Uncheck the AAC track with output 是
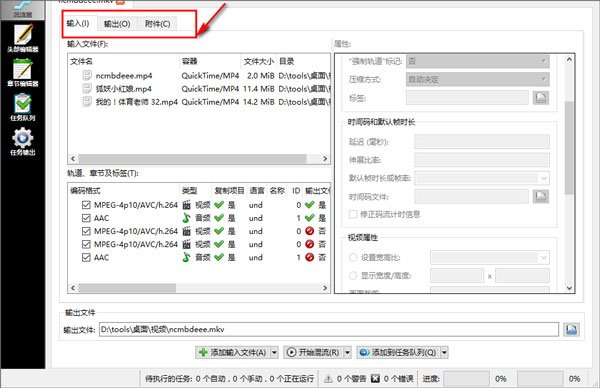600x388 pixels. pyautogui.click(x=86, y=218)
